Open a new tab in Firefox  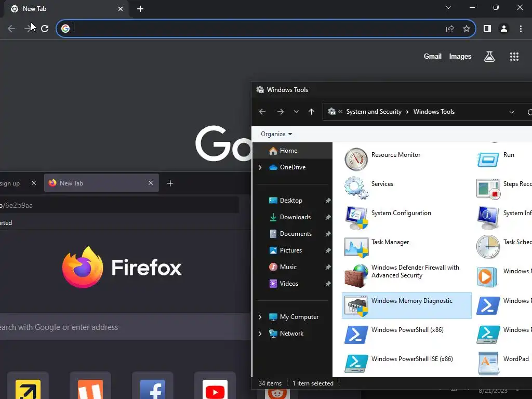click(170, 183)
